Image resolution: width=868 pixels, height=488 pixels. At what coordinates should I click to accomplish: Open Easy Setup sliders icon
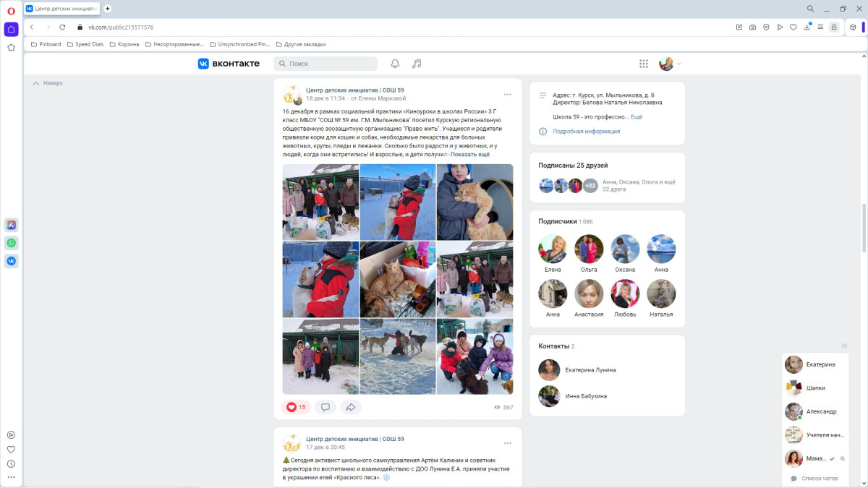820,27
